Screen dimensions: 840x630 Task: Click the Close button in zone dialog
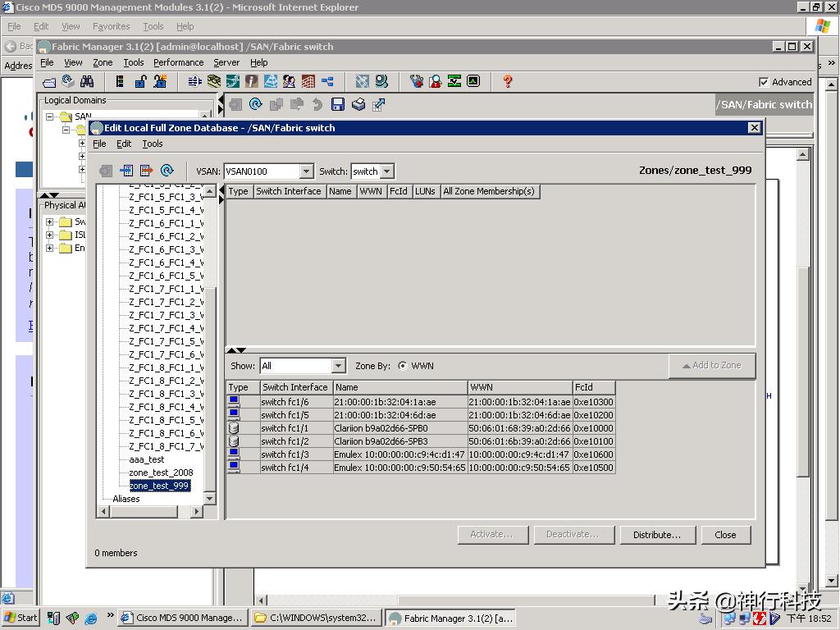725,535
